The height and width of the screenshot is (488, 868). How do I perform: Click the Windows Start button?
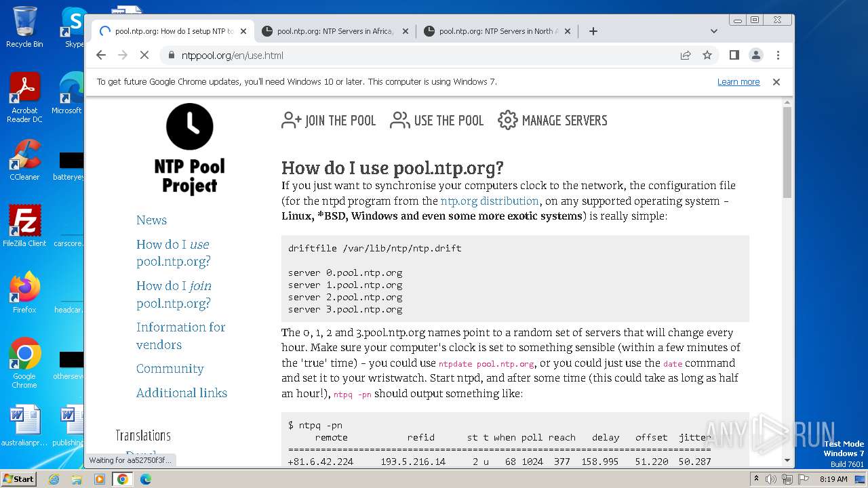pyautogui.click(x=18, y=479)
